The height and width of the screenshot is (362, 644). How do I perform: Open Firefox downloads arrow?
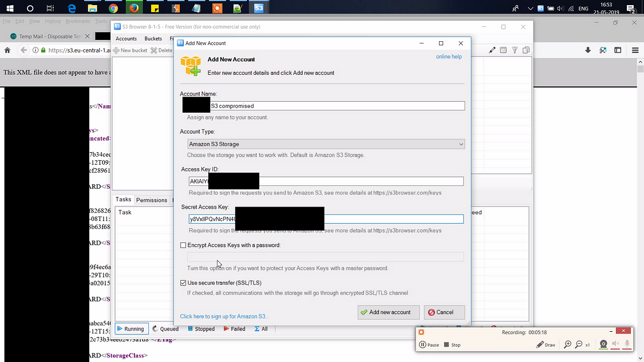click(x=588, y=50)
